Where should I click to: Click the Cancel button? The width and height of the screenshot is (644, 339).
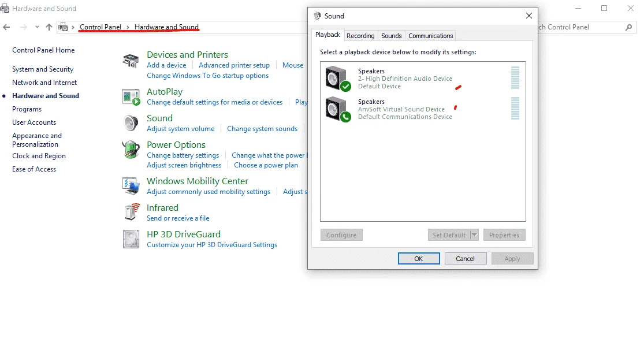click(x=466, y=259)
